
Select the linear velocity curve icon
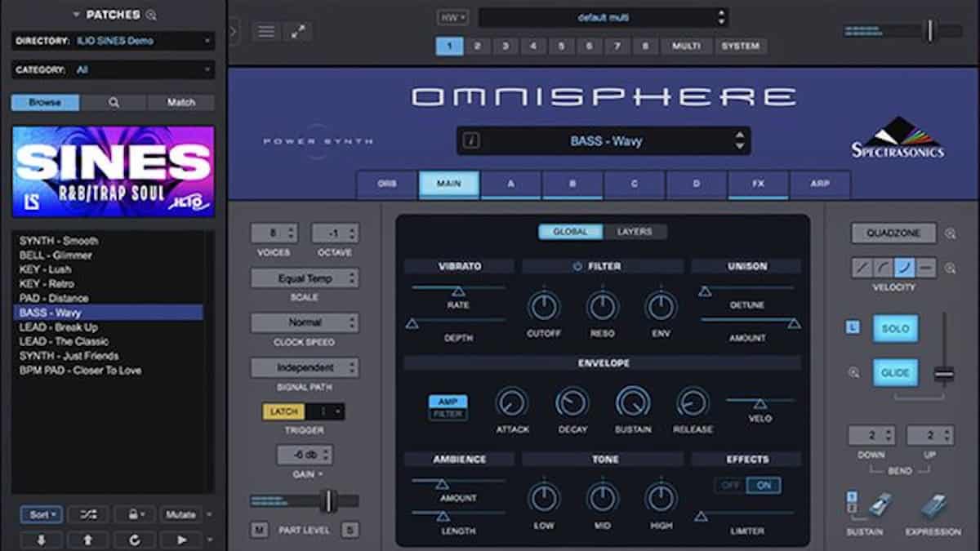pyautogui.click(x=862, y=268)
